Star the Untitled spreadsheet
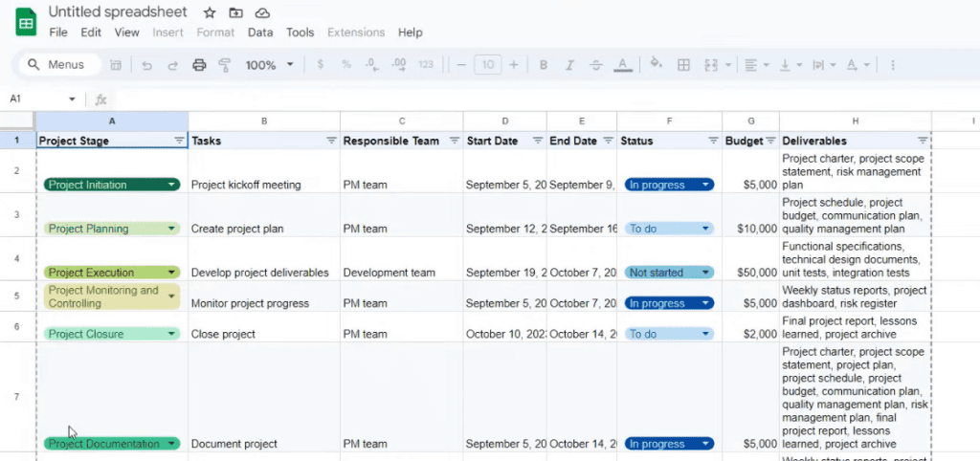Viewport: 980px width, 461px height. (x=210, y=12)
